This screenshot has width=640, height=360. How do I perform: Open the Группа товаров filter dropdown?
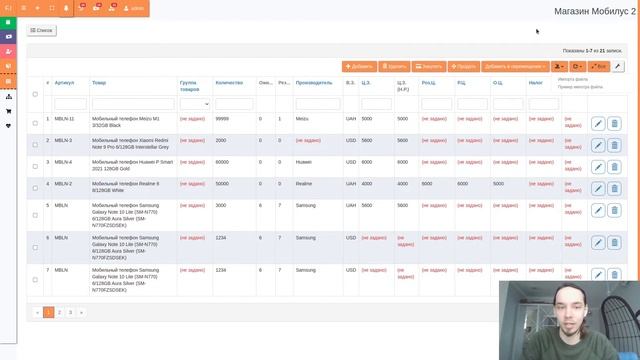click(x=195, y=104)
